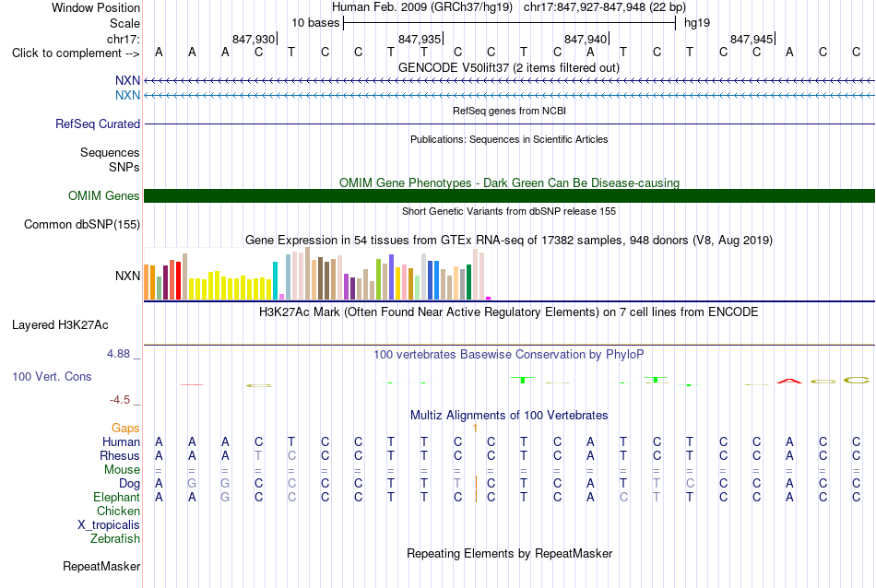Open the 100 Vert. Cons track label

click(x=52, y=376)
